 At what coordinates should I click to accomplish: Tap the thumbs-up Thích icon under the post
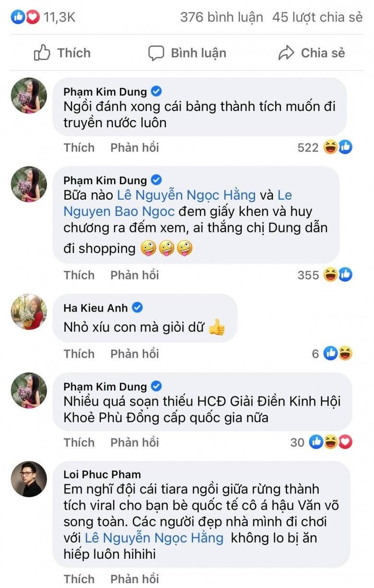[42, 53]
